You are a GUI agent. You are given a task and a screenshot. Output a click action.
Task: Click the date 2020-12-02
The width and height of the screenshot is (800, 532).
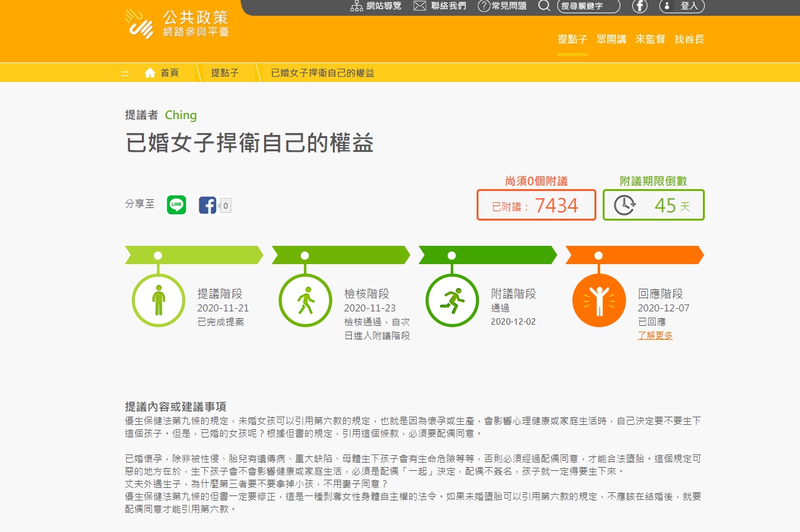(513, 321)
